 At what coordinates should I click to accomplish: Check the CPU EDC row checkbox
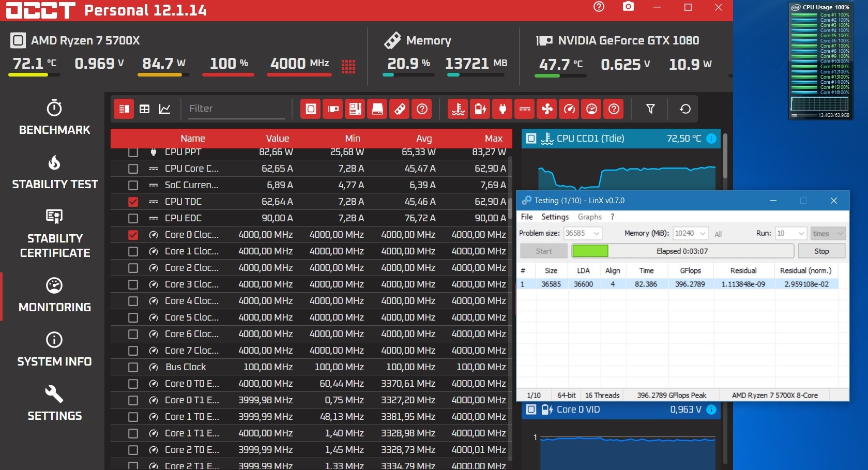coord(133,218)
